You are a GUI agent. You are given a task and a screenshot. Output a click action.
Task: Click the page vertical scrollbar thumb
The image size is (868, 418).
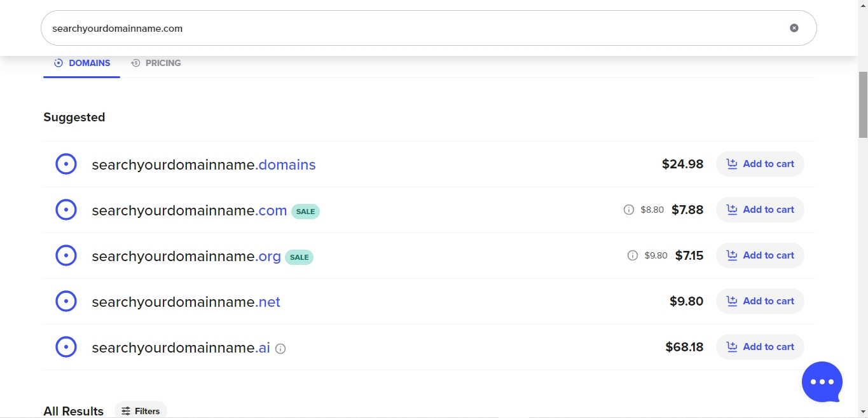863,104
